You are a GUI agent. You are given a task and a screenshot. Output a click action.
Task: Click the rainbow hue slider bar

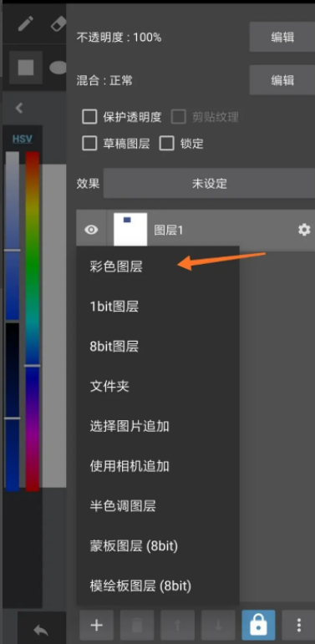point(33,322)
